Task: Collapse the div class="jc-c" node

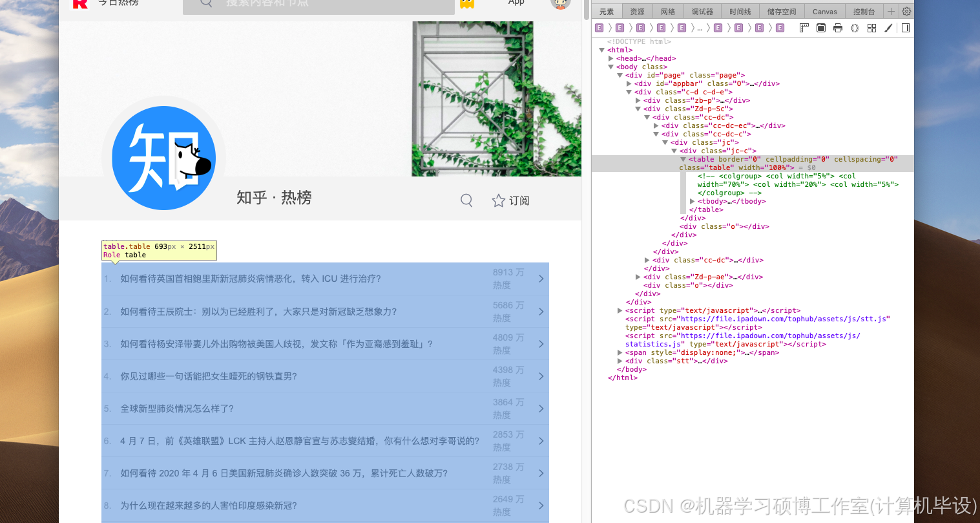Action: [674, 151]
